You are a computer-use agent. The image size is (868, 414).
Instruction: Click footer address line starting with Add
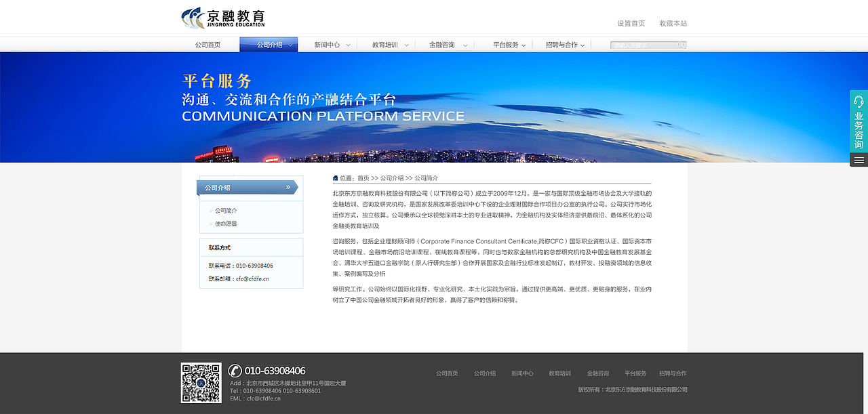pos(288,384)
